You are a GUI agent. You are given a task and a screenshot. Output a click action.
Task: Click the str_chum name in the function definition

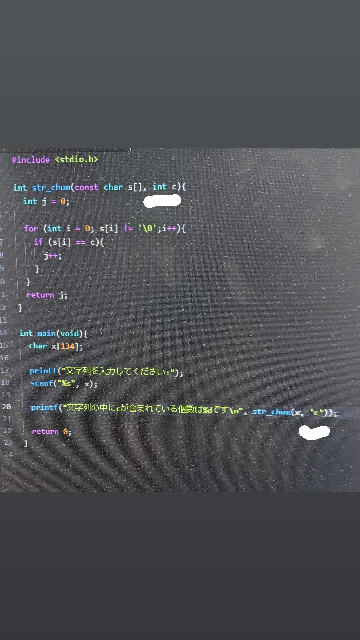[51, 187]
